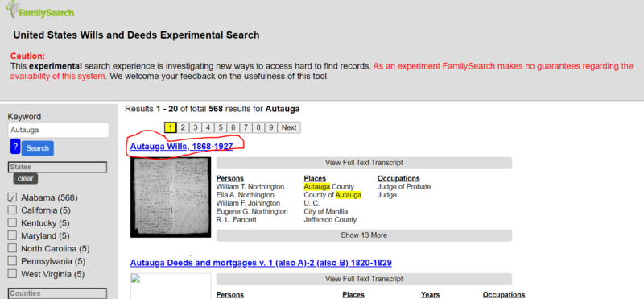The width and height of the screenshot is (644, 299).
Task: Uncheck the Alabama (568) checkbox
Action: [13, 197]
